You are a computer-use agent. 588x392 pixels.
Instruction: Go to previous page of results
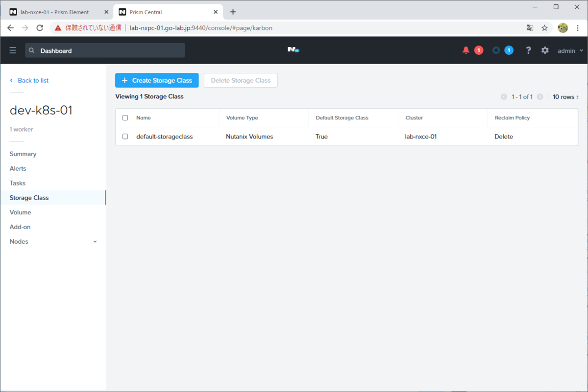(x=504, y=97)
